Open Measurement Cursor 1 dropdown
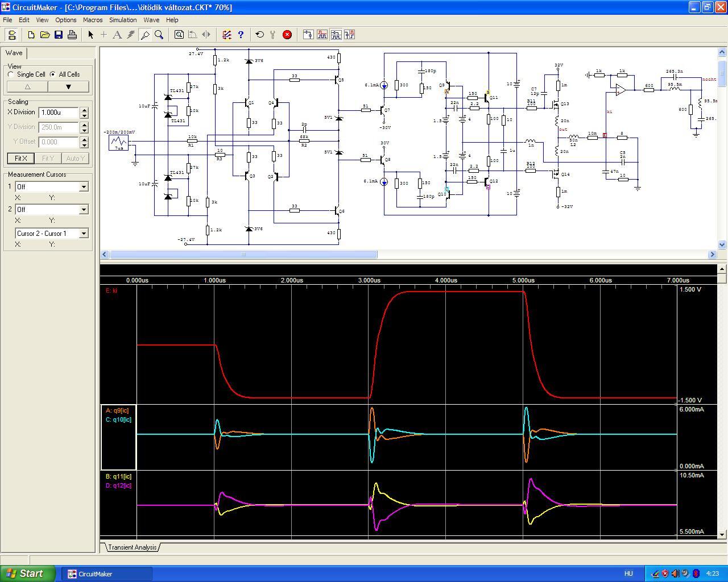Screen dimensions: 728x582 tap(84, 187)
